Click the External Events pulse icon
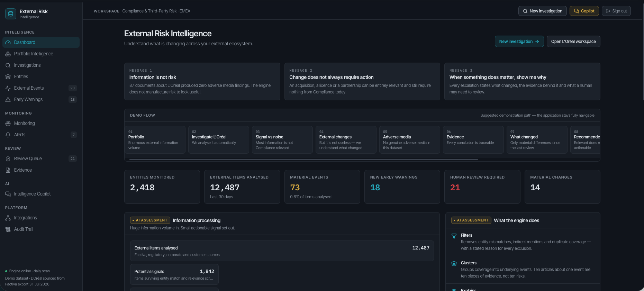The width and height of the screenshot is (644, 291). pyautogui.click(x=8, y=88)
